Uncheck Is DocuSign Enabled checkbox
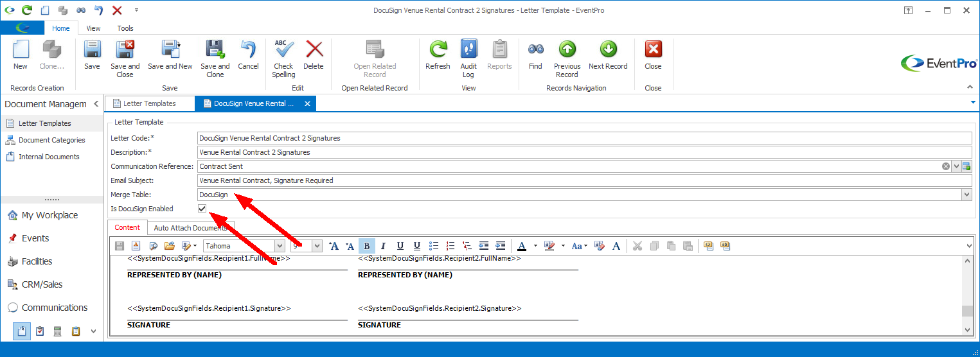The width and height of the screenshot is (980, 357). coord(202,209)
